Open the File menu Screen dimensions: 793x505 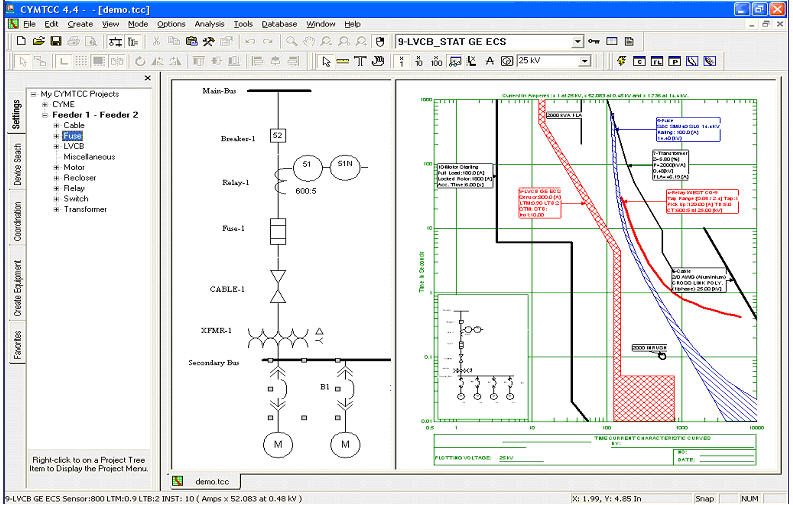tap(29, 24)
